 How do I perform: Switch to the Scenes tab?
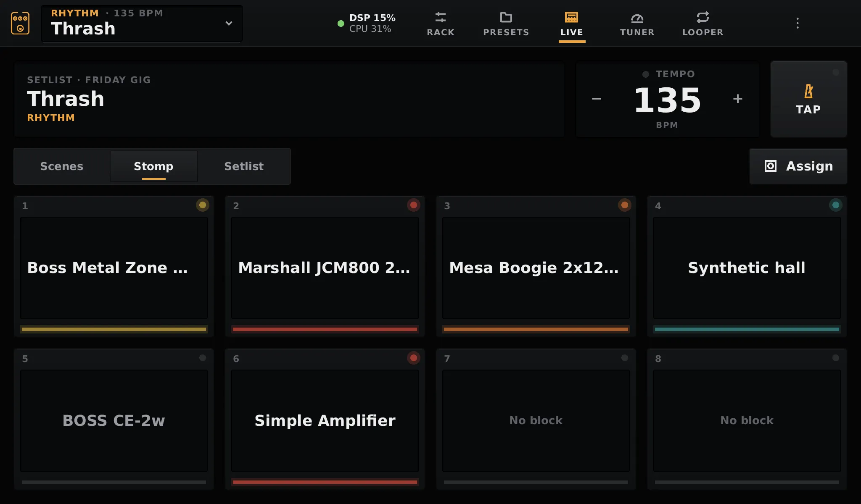[x=62, y=166]
